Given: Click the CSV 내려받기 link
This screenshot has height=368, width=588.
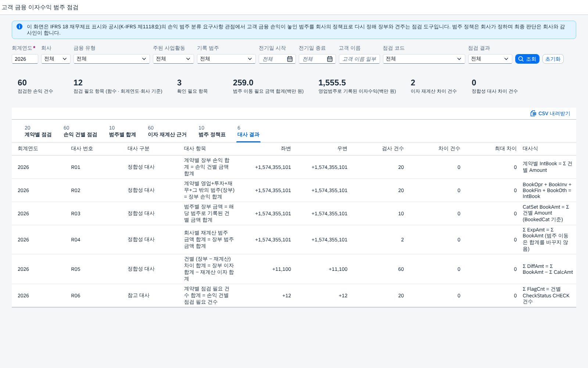Looking at the screenshot, I should pyautogui.click(x=550, y=113).
